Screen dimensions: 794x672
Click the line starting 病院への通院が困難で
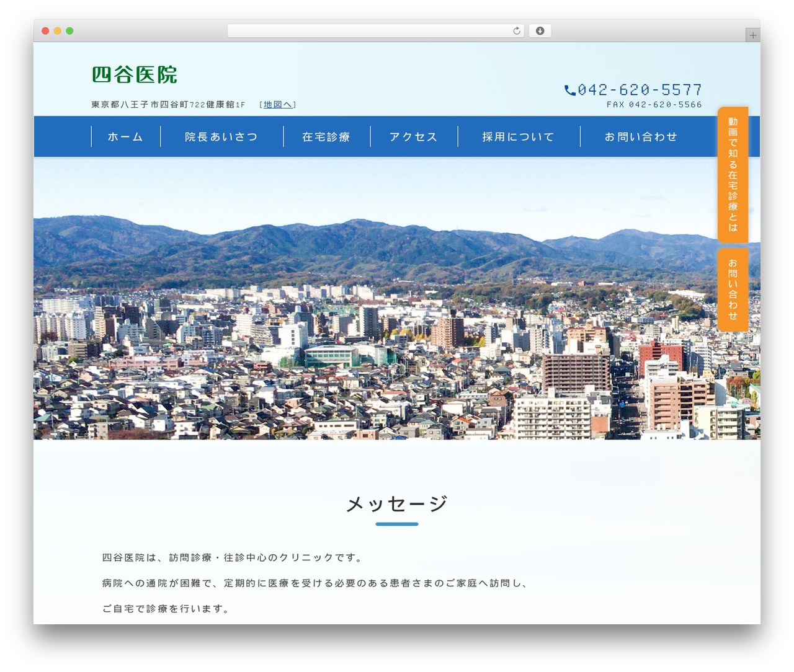(x=315, y=583)
